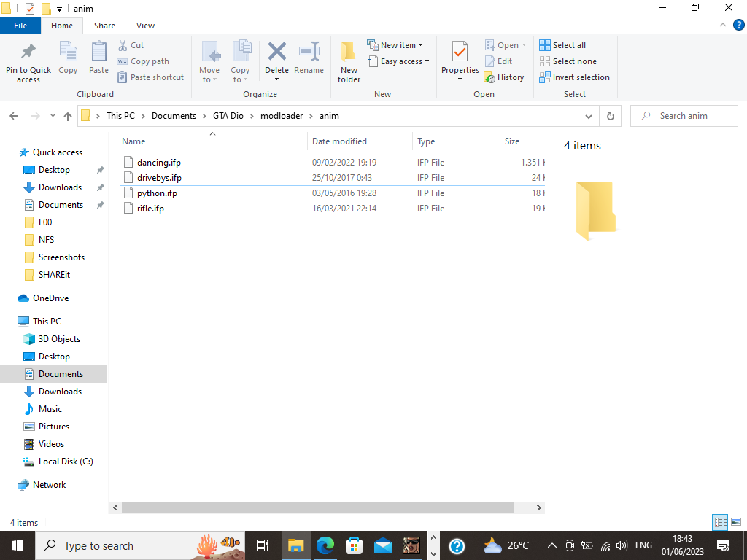Open Quick access in sidebar

pyautogui.click(x=57, y=152)
